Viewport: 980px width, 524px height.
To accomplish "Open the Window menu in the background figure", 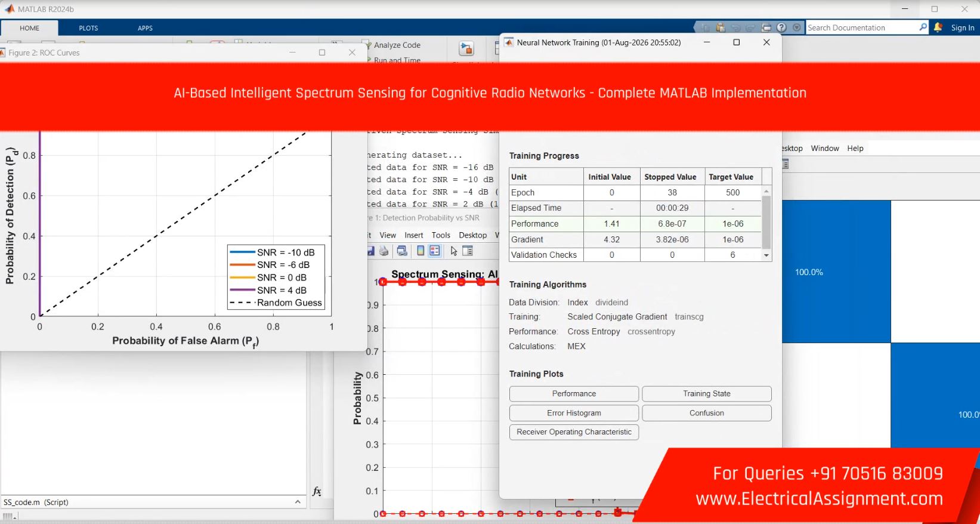I will coord(825,148).
